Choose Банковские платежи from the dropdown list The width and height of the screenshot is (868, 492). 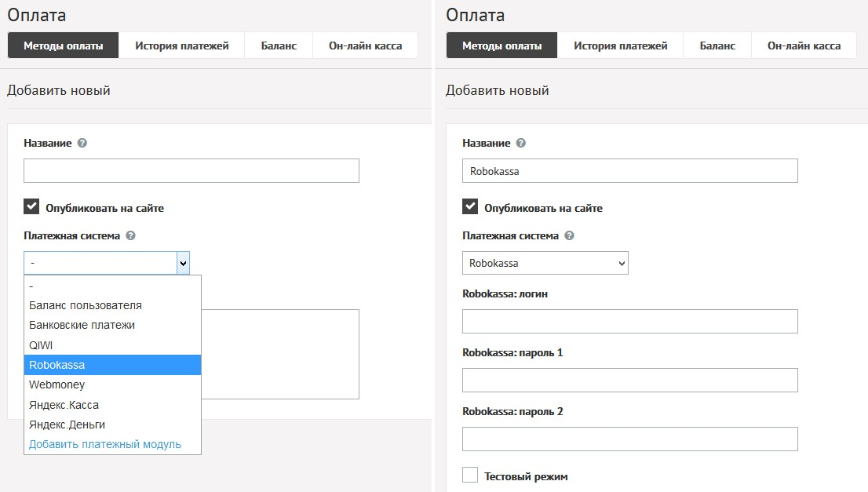112,326
